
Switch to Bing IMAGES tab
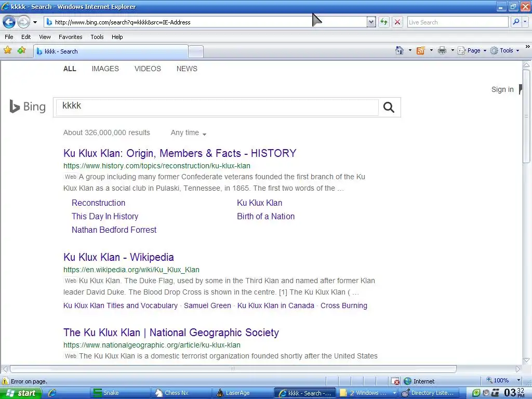pos(105,69)
